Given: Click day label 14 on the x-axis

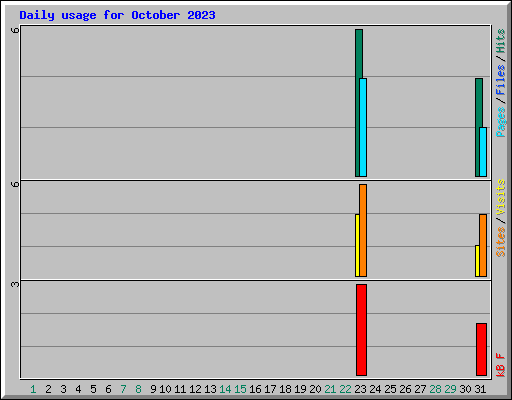Looking at the screenshot, I should coord(225,389).
